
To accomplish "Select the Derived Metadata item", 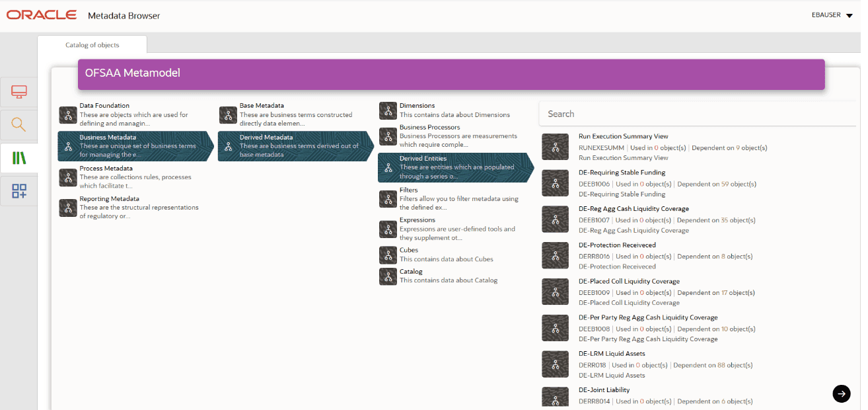I will point(296,146).
